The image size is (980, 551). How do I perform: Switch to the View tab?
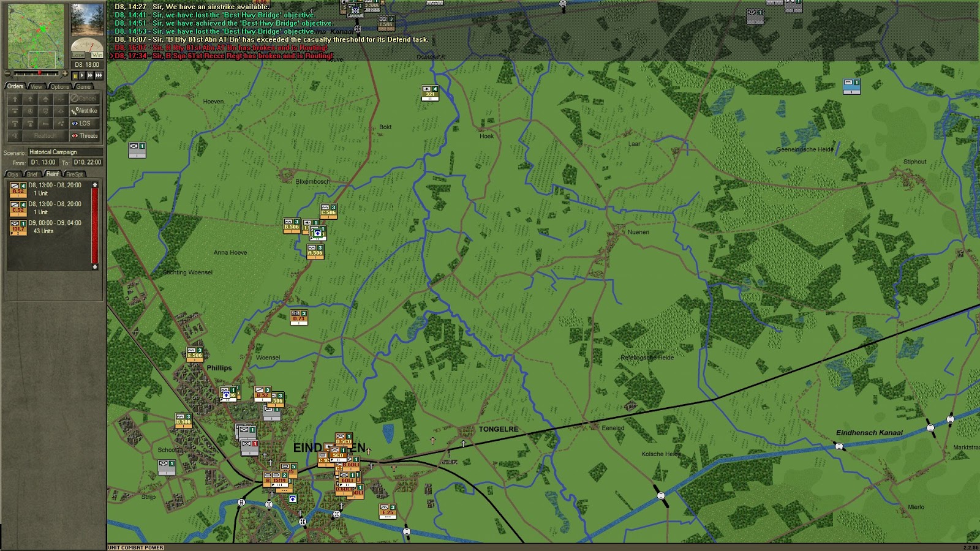37,86
